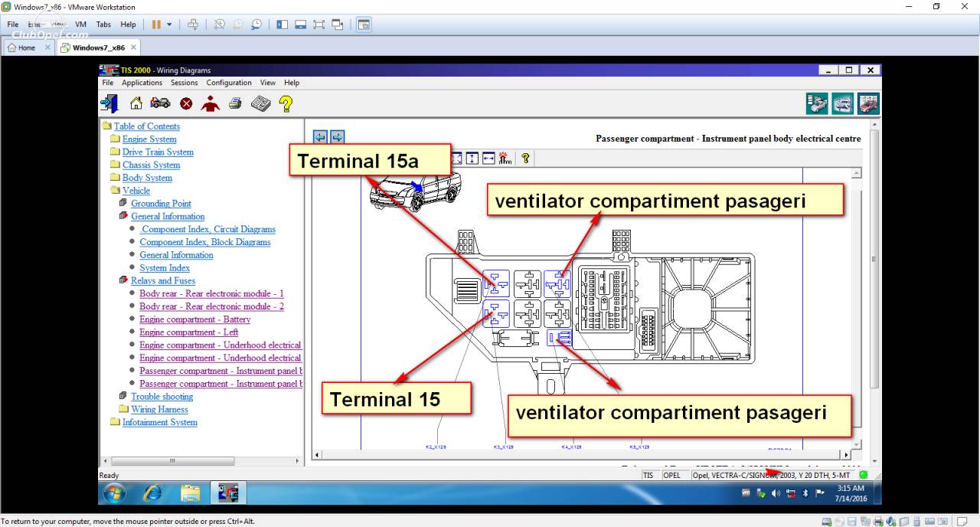Viewport: 980px width, 527px height.
Task: Open the VMware pause dropdown arrow
Action: tap(169, 25)
